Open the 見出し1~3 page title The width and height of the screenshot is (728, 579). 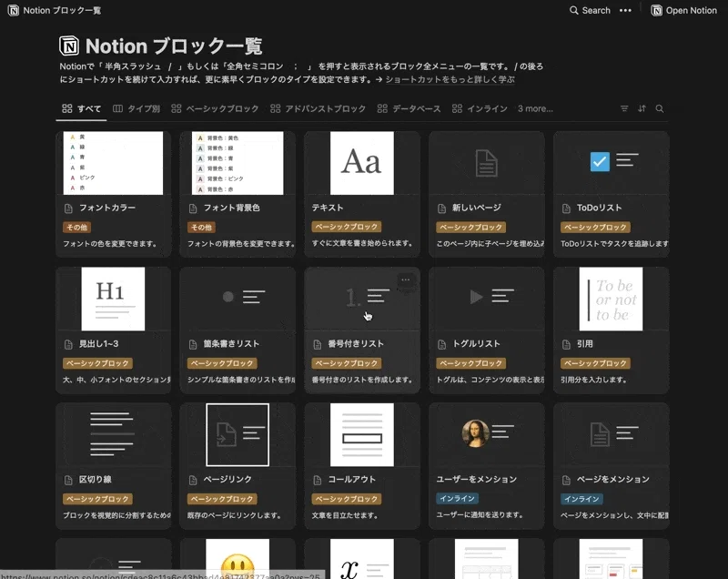pos(98,343)
